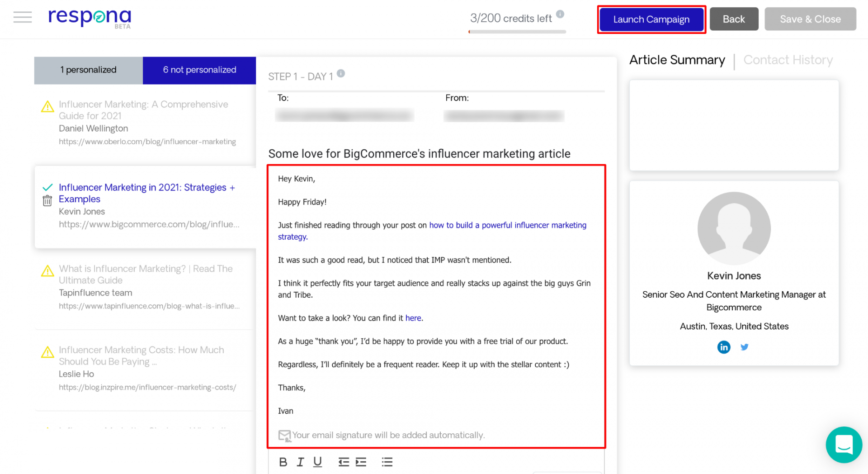Open the hamburger menu
Image resolution: width=868 pixels, height=474 pixels.
click(23, 17)
